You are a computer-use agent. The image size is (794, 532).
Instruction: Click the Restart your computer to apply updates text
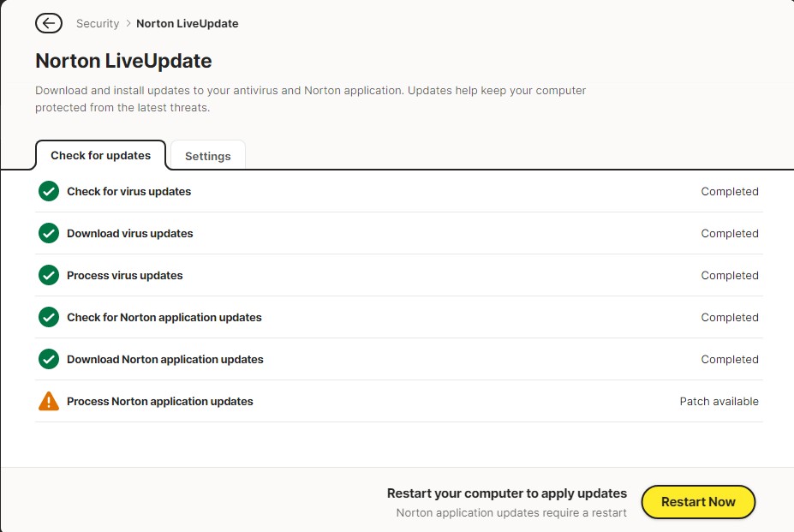(x=507, y=493)
